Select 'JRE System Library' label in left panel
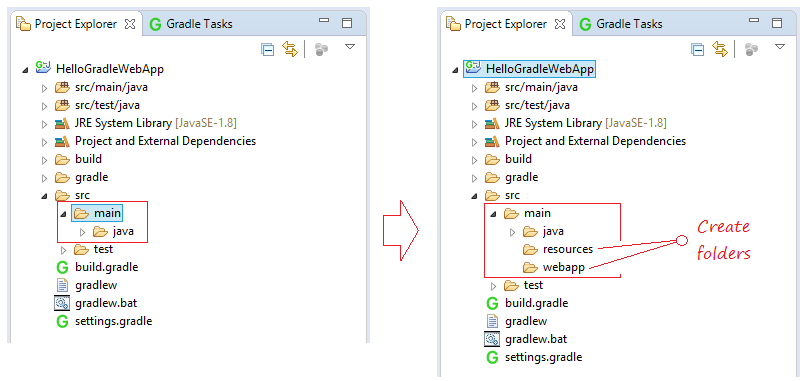808x381 pixels. point(123,124)
